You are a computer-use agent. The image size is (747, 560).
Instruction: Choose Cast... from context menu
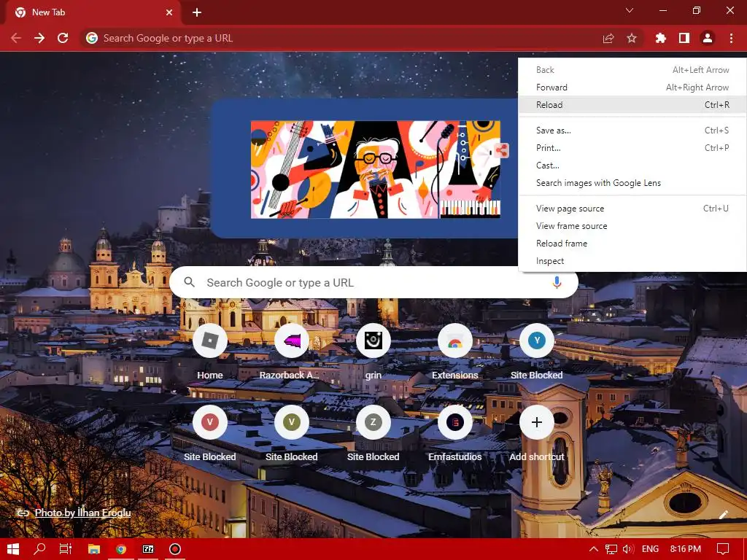point(632,166)
